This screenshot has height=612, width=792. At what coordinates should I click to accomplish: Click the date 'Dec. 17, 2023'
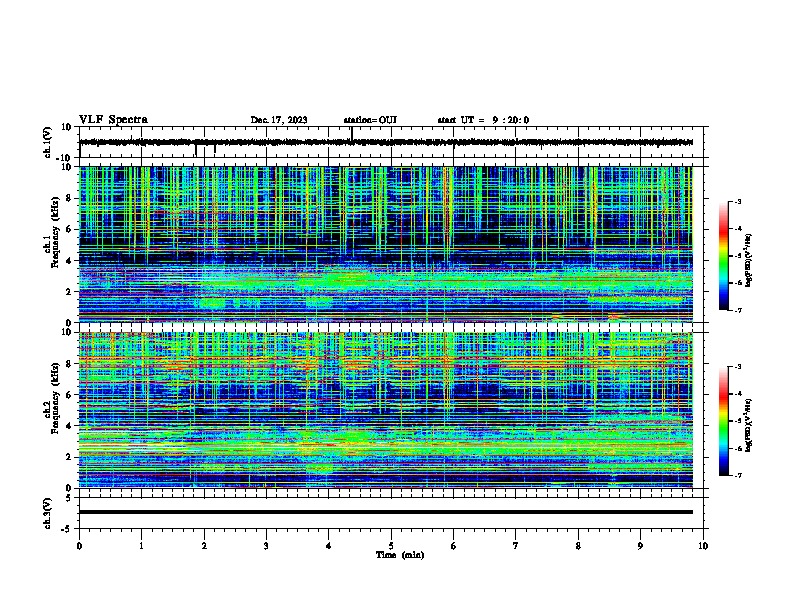pos(279,120)
